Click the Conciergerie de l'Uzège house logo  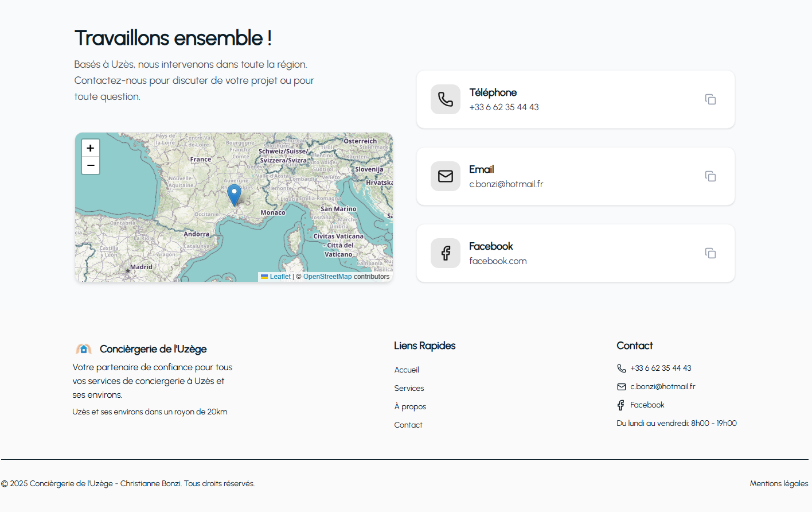(84, 349)
